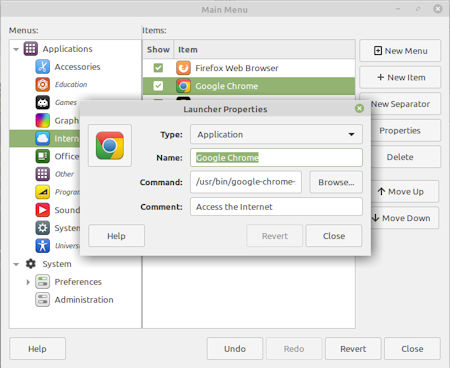
Task: Select the Administration menu entry
Action: click(x=84, y=300)
